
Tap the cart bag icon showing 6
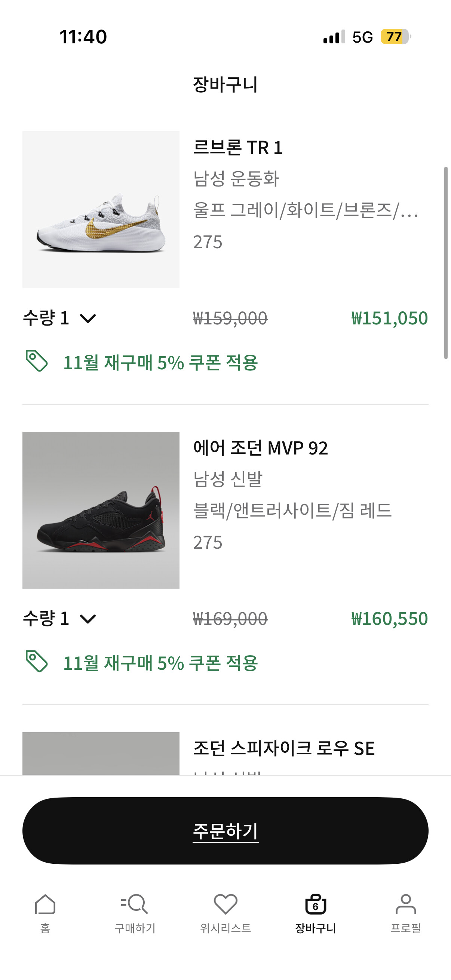pyautogui.click(x=316, y=904)
